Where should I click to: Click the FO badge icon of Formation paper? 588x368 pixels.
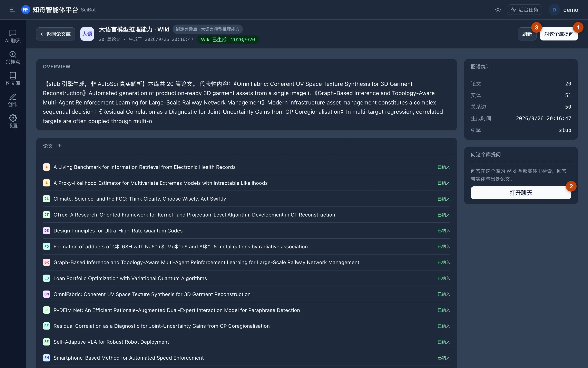[46, 247]
